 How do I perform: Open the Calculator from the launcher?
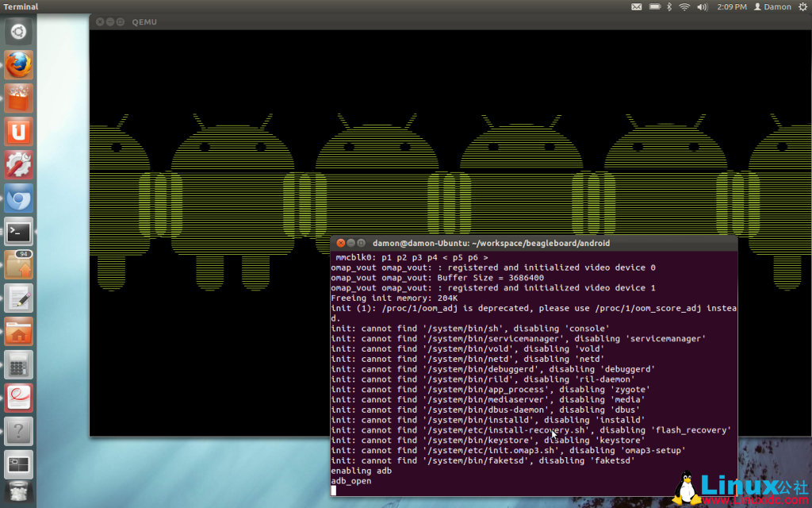[x=17, y=364]
